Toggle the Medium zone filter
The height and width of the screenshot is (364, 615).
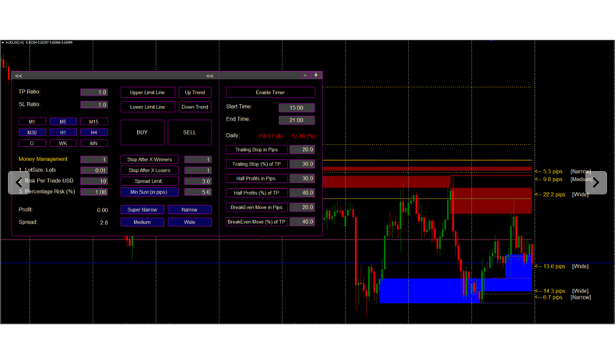[x=142, y=222]
